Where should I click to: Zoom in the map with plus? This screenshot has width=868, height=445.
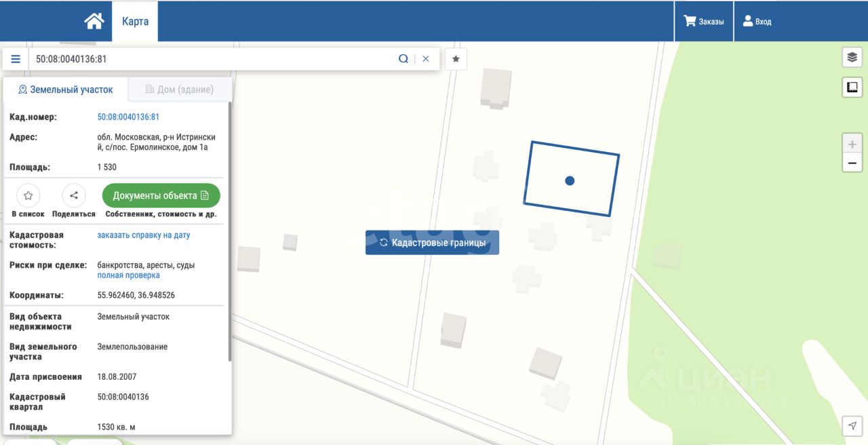click(852, 144)
